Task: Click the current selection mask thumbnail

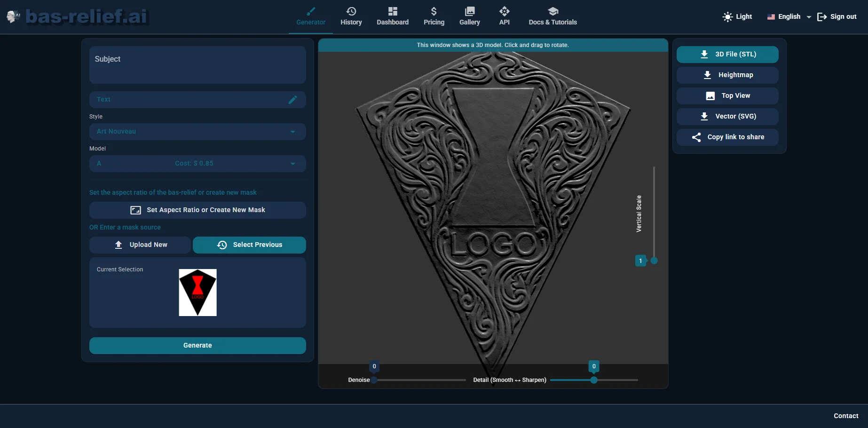Action: 197,293
